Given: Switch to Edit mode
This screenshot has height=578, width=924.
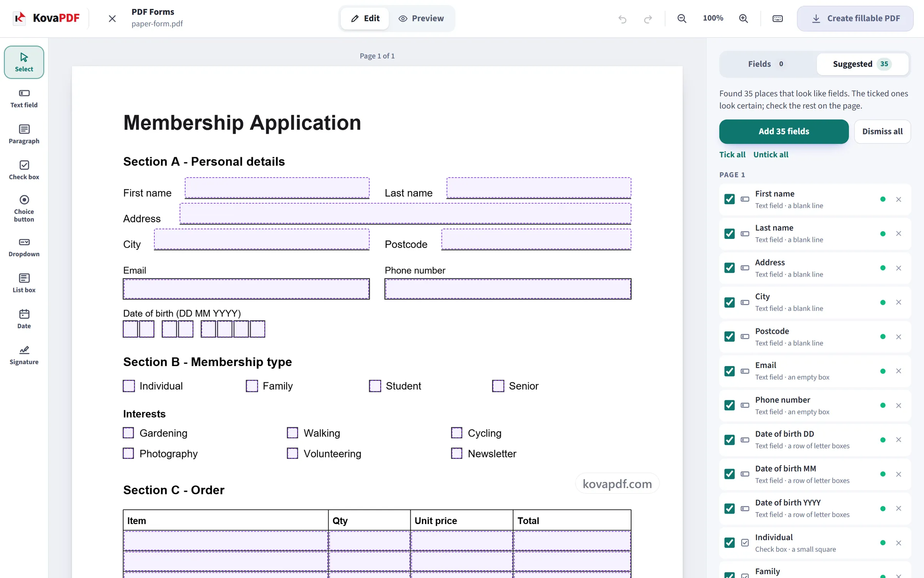Looking at the screenshot, I should click(x=365, y=18).
